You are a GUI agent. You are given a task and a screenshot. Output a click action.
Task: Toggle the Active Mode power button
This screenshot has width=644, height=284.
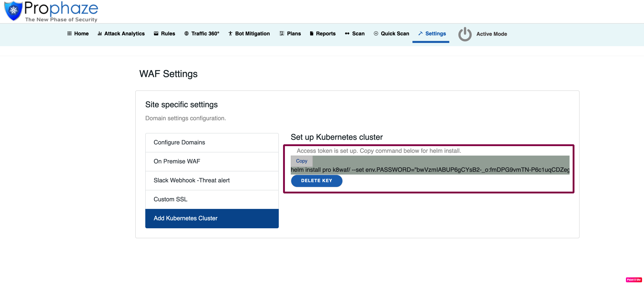[x=465, y=34]
